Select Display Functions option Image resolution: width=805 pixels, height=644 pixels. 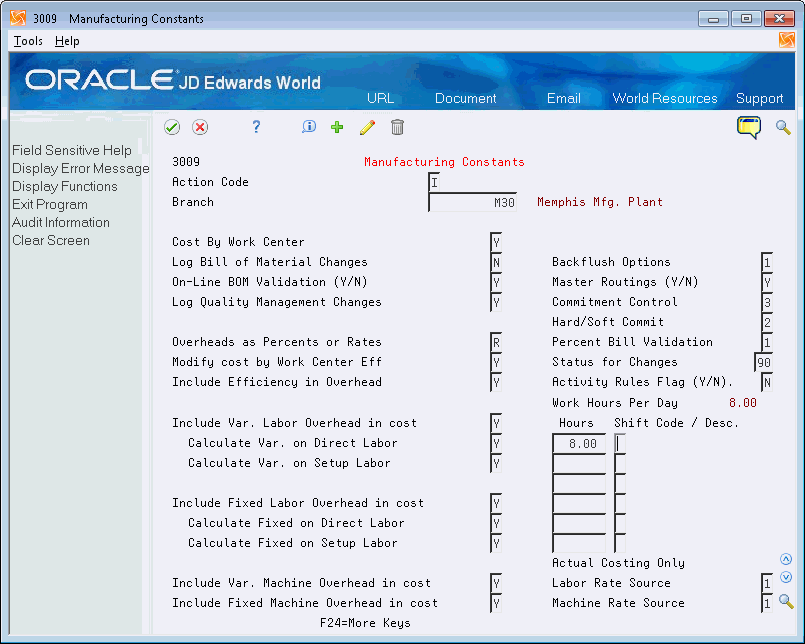(65, 186)
